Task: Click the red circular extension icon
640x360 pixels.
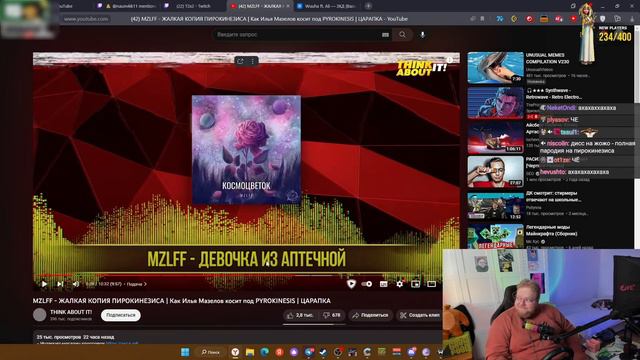Action: [x=529, y=19]
